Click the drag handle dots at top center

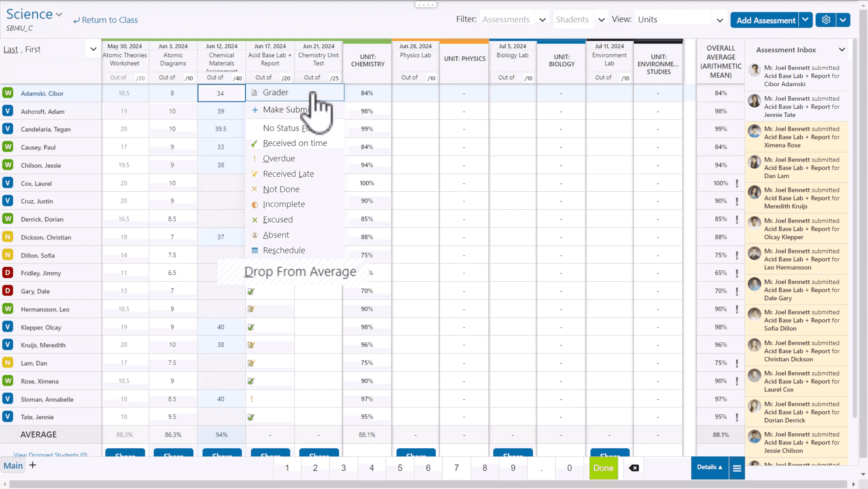point(426,5)
